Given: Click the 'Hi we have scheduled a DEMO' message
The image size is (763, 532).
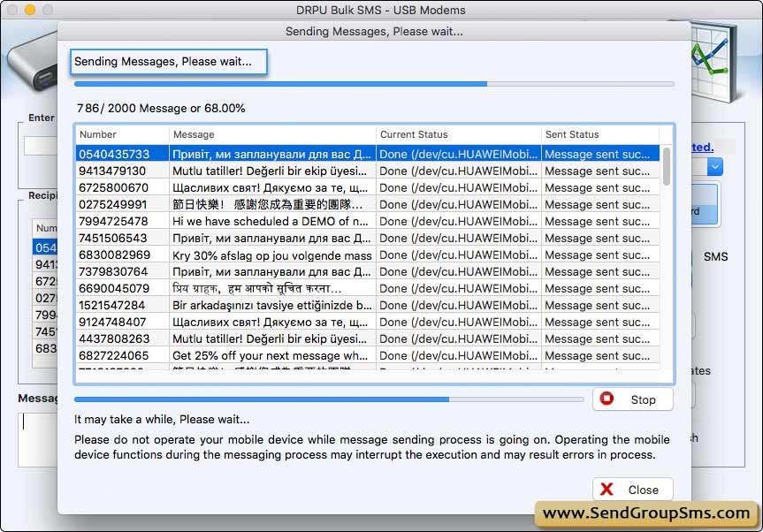Looking at the screenshot, I should coord(272,221).
